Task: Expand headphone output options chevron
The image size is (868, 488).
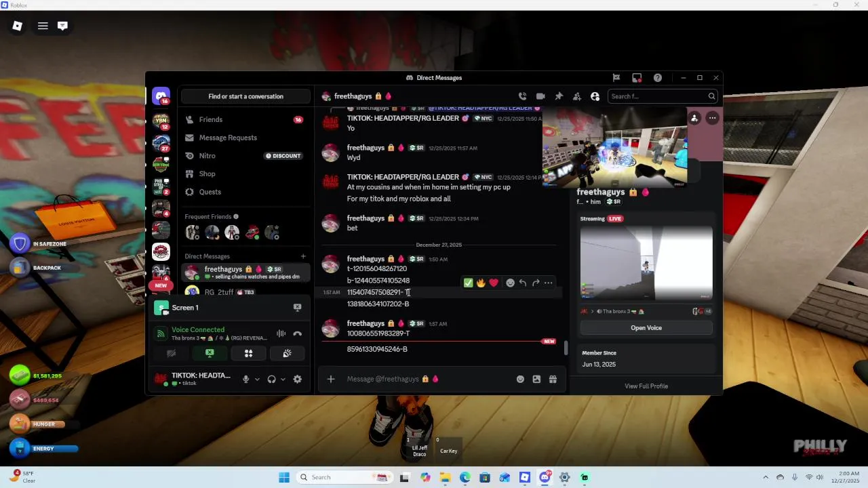Action: 283,380
